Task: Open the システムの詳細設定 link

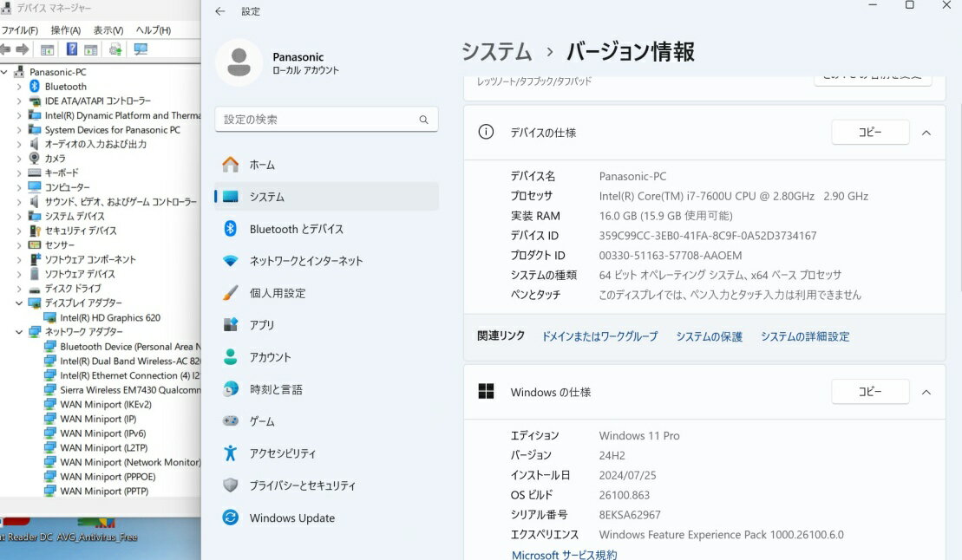Action: (x=804, y=336)
